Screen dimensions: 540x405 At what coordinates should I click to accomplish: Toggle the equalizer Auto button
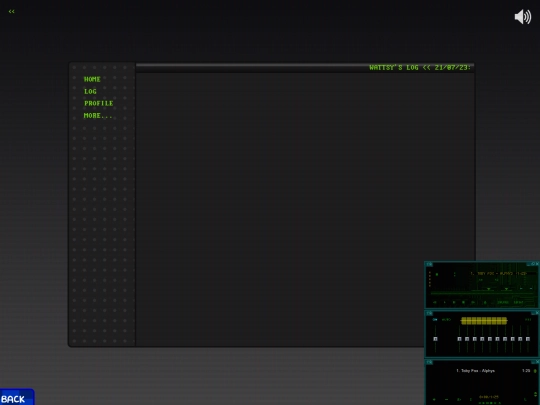(446, 320)
